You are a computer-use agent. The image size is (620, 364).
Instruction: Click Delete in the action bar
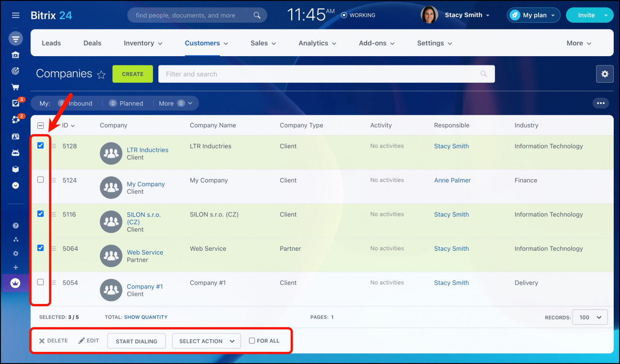pyautogui.click(x=53, y=341)
